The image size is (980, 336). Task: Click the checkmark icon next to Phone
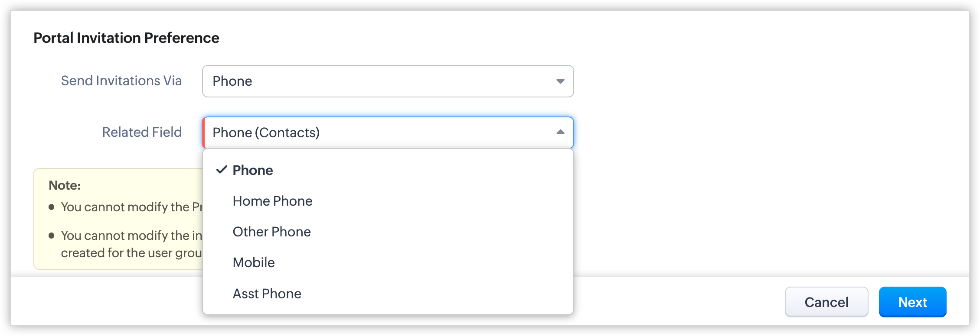coord(222,170)
